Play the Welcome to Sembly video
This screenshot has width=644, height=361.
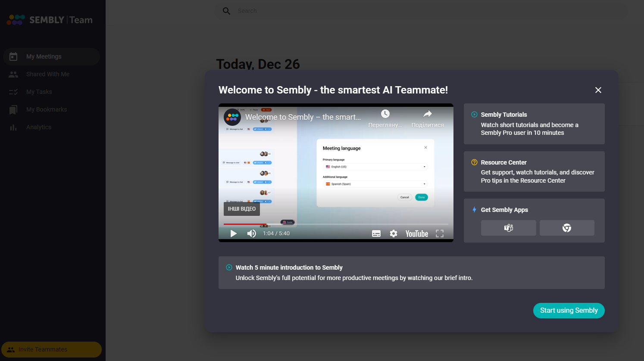(x=234, y=233)
